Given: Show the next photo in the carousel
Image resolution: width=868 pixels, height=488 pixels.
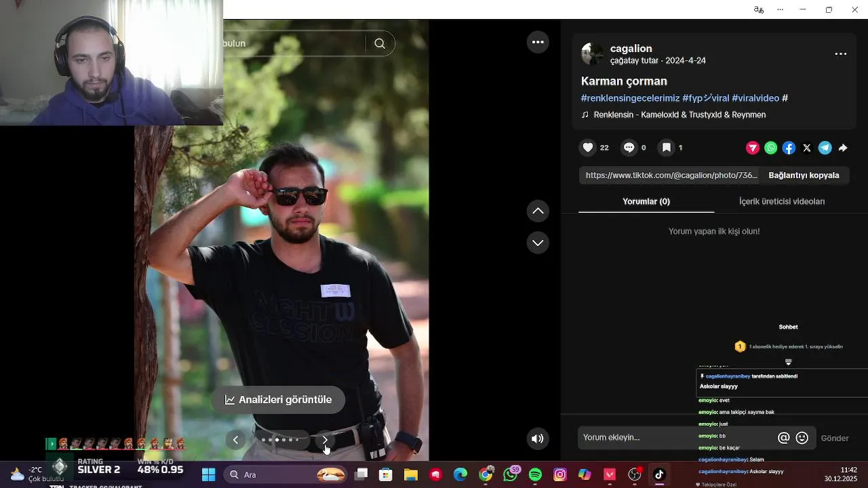Looking at the screenshot, I should point(325,440).
